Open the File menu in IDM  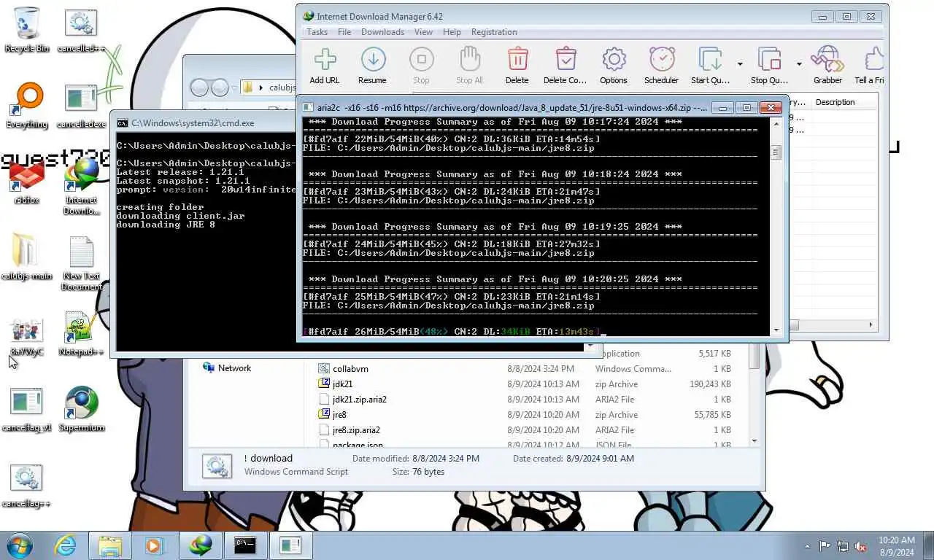tap(344, 32)
